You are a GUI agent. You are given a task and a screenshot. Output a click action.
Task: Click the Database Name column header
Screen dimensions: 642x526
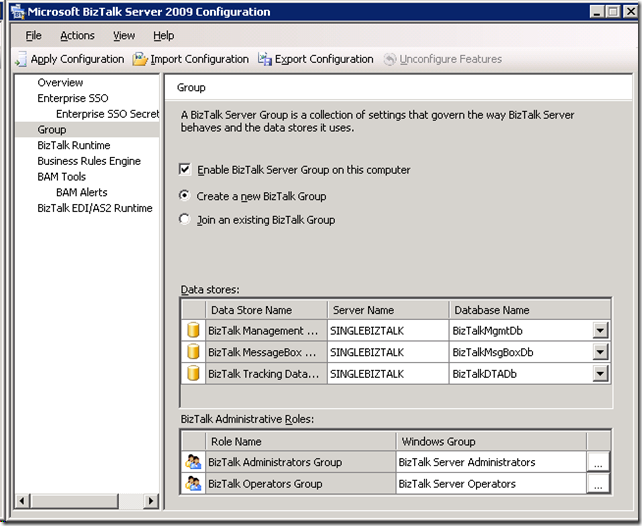point(529,310)
